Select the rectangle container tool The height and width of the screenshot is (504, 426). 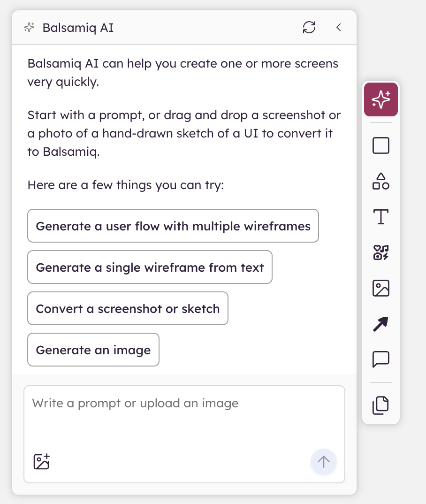[x=380, y=145]
